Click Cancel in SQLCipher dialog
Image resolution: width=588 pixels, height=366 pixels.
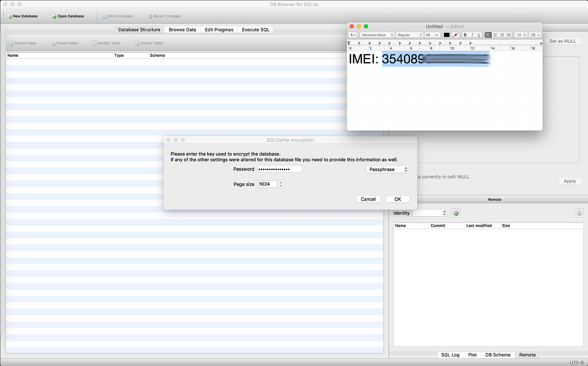click(x=368, y=199)
